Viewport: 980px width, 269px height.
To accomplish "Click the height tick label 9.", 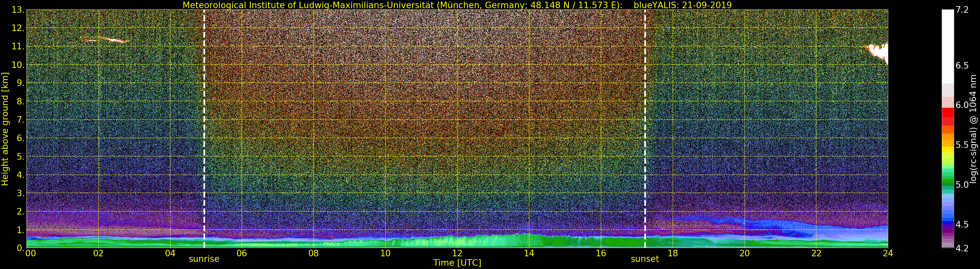I will (x=20, y=83).
